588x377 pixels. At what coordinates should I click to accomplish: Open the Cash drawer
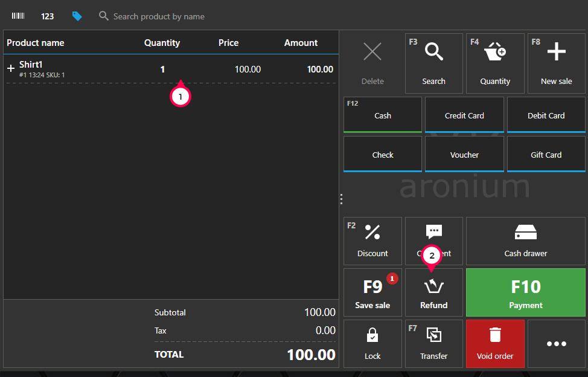point(525,241)
